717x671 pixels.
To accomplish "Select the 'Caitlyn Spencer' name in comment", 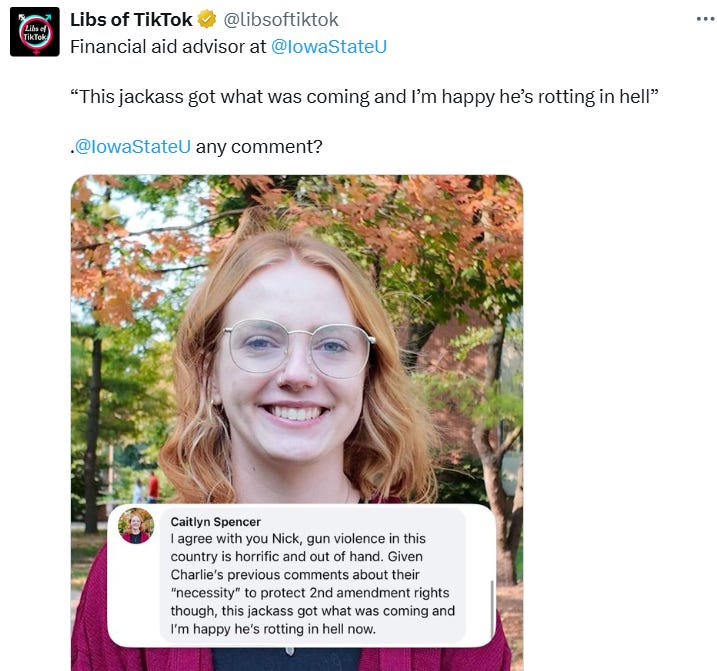I will tap(215, 522).
